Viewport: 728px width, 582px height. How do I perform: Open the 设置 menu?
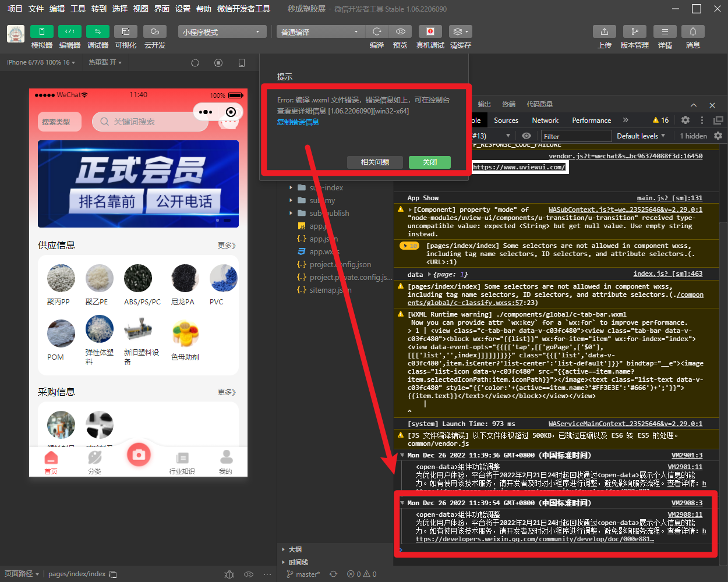183,9
